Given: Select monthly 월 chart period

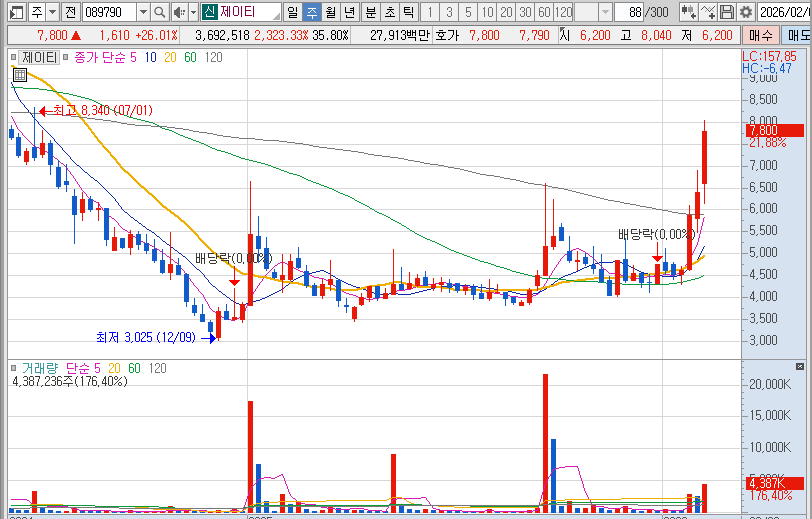Looking at the screenshot, I should click(331, 11).
